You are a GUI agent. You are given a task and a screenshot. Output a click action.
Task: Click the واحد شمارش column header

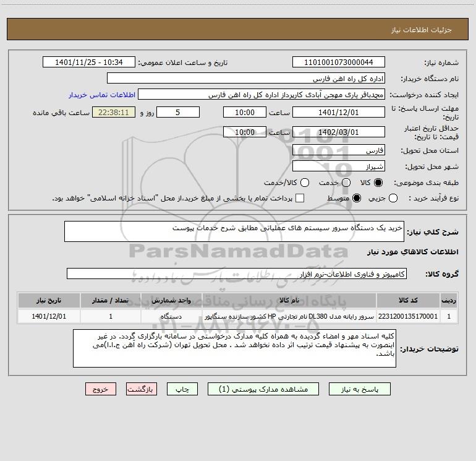tap(171, 301)
